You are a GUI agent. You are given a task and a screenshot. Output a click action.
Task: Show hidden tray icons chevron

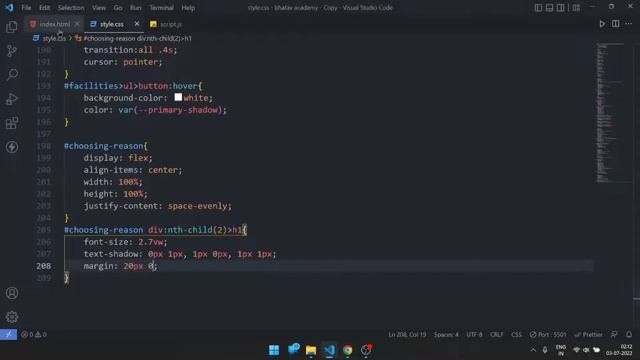coord(533,350)
